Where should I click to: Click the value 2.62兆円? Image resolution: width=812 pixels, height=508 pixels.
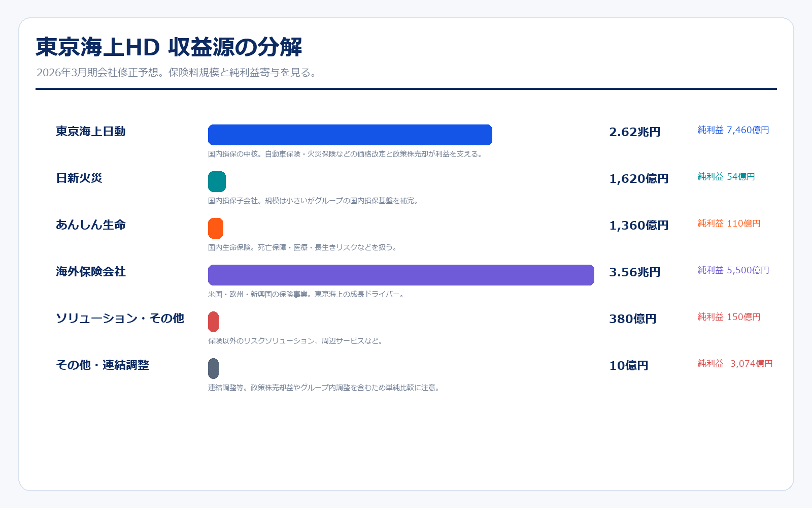coord(635,132)
